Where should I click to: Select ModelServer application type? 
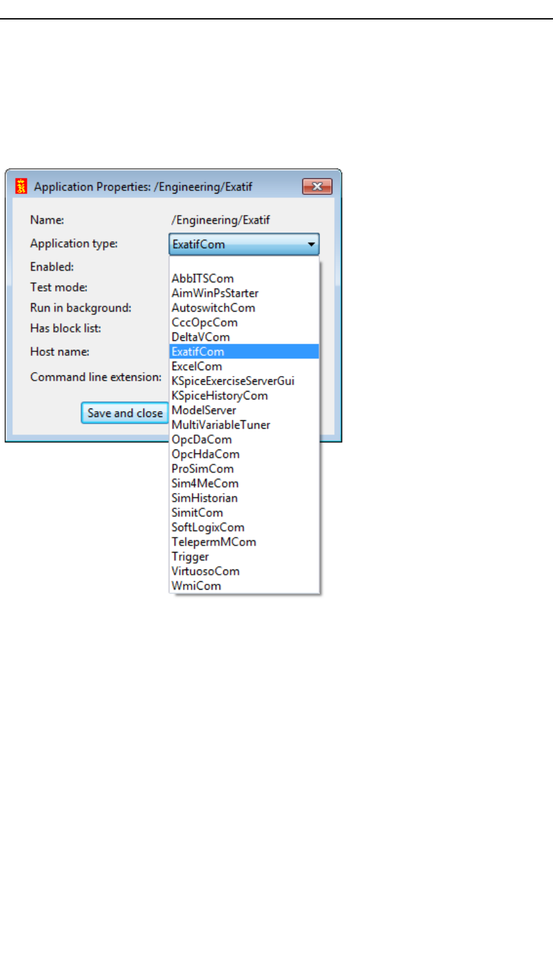(244, 410)
